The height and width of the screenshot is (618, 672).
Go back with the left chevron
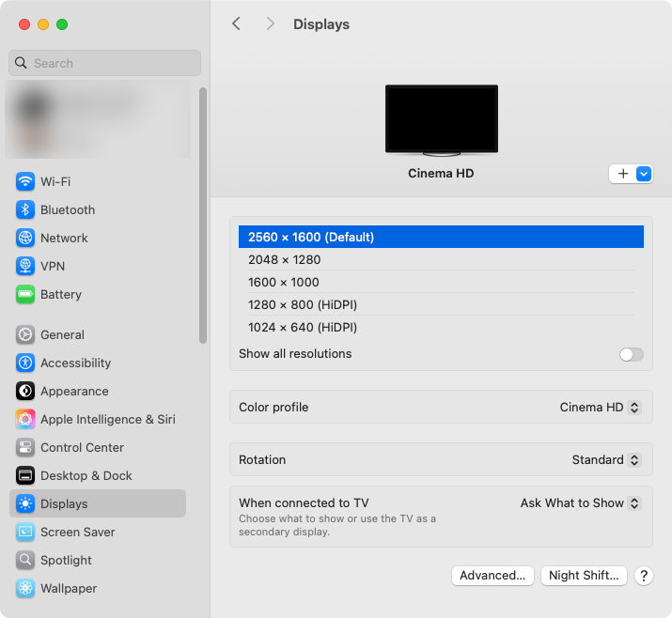pyautogui.click(x=236, y=24)
